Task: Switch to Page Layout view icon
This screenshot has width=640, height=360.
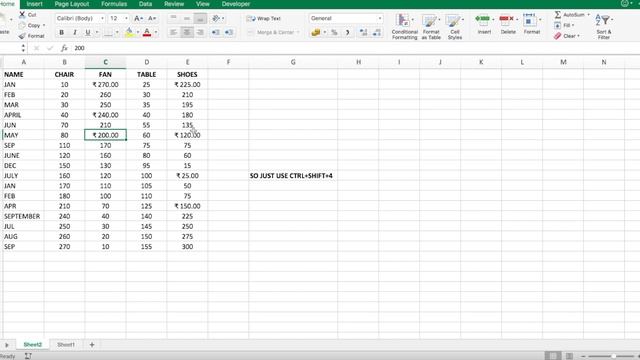Action: pos(569,356)
